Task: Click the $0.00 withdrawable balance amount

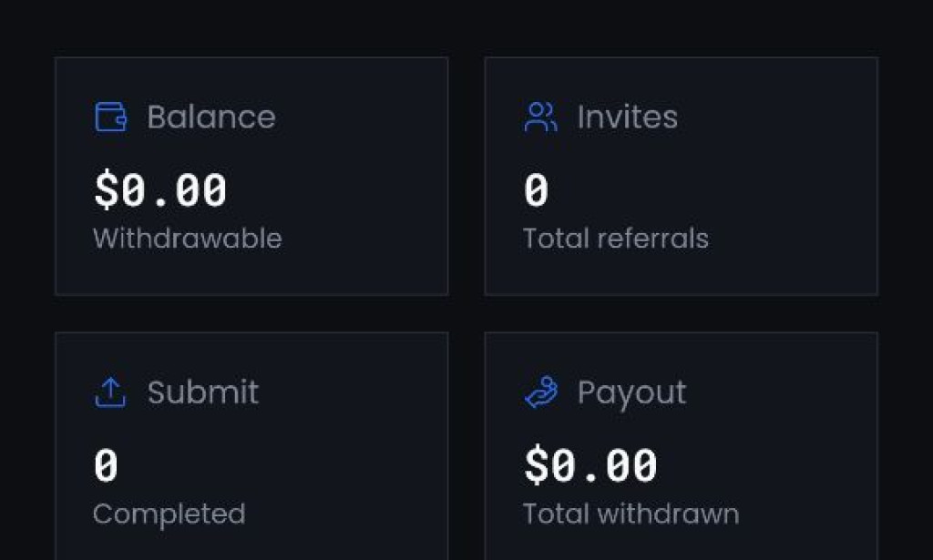Action: pyautogui.click(x=159, y=189)
